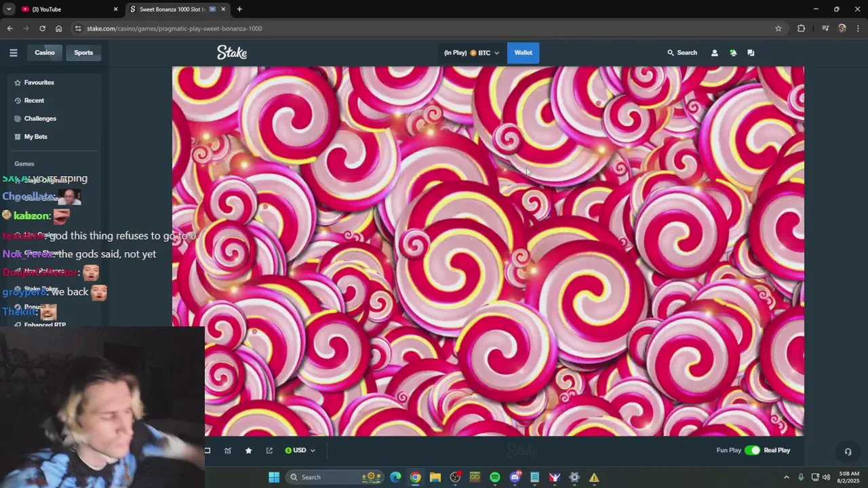
Task: Click the clock and date in taskbar
Action: click(x=849, y=477)
